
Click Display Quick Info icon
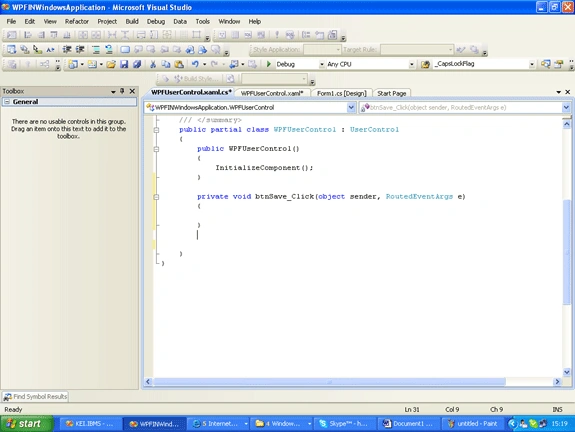point(37,49)
